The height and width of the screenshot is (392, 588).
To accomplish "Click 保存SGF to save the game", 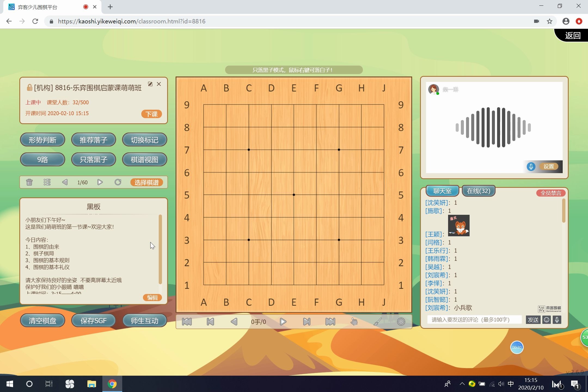I will pos(93,321).
